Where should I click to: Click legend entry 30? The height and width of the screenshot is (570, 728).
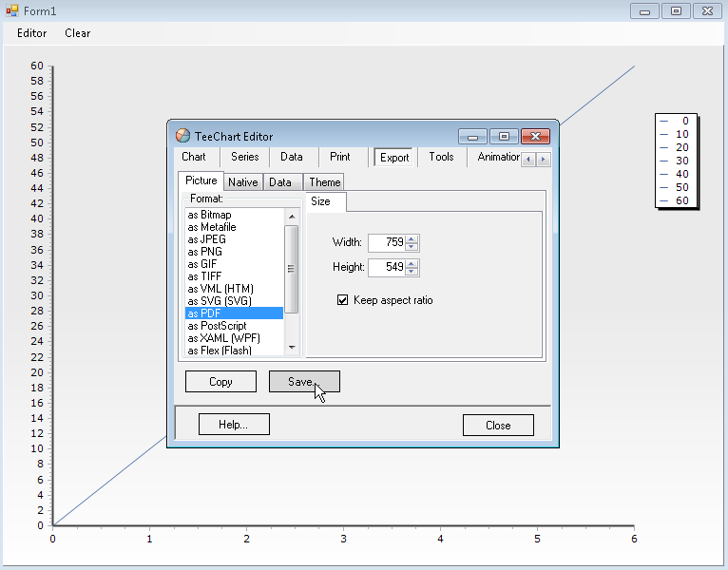(676, 161)
